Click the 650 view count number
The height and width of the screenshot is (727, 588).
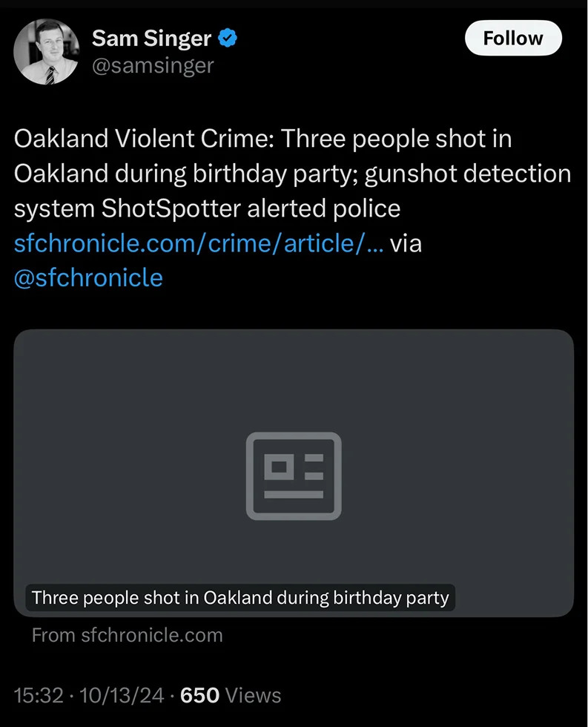click(199, 695)
